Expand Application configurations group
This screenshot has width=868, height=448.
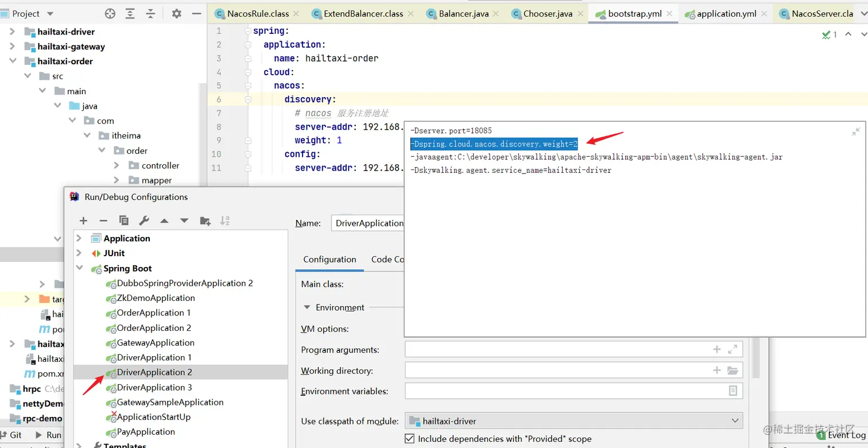click(79, 238)
